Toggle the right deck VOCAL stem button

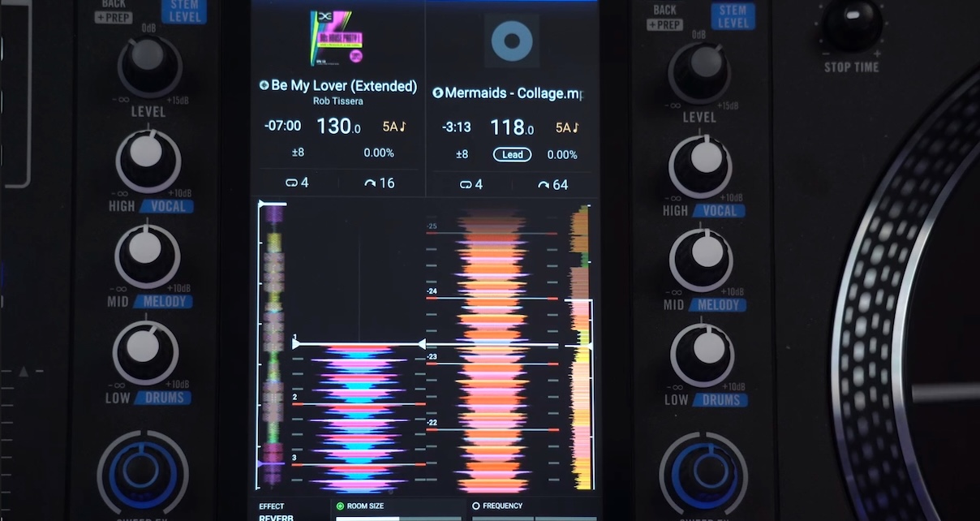click(720, 210)
